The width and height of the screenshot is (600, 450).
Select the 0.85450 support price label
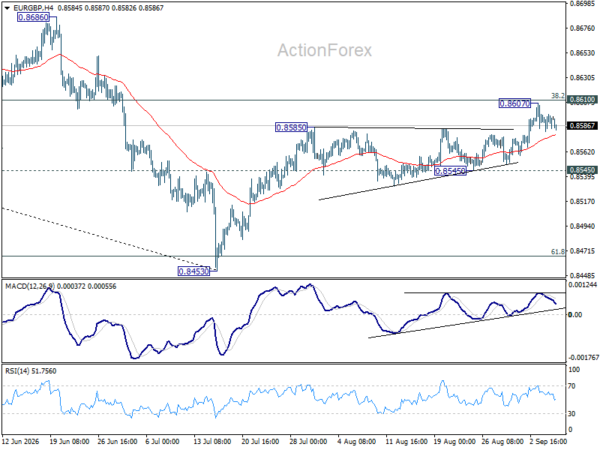tap(450, 171)
